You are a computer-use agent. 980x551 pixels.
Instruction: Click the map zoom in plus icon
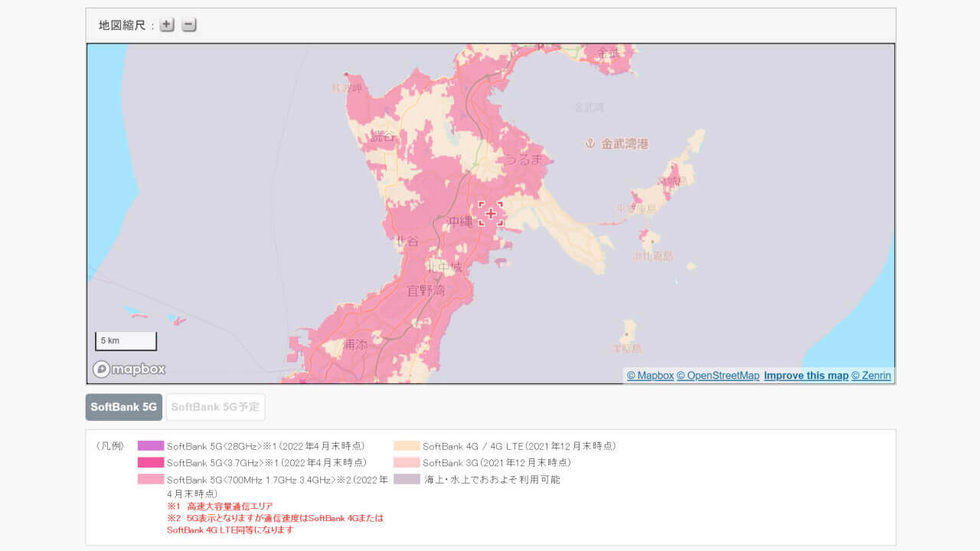(166, 24)
